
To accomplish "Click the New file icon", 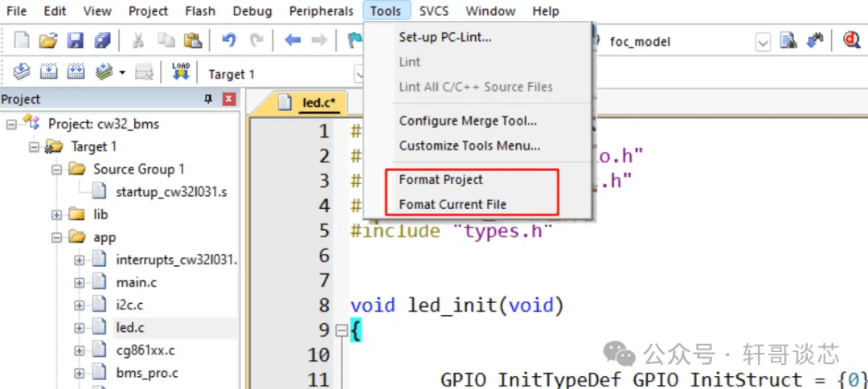I will (x=22, y=40).
